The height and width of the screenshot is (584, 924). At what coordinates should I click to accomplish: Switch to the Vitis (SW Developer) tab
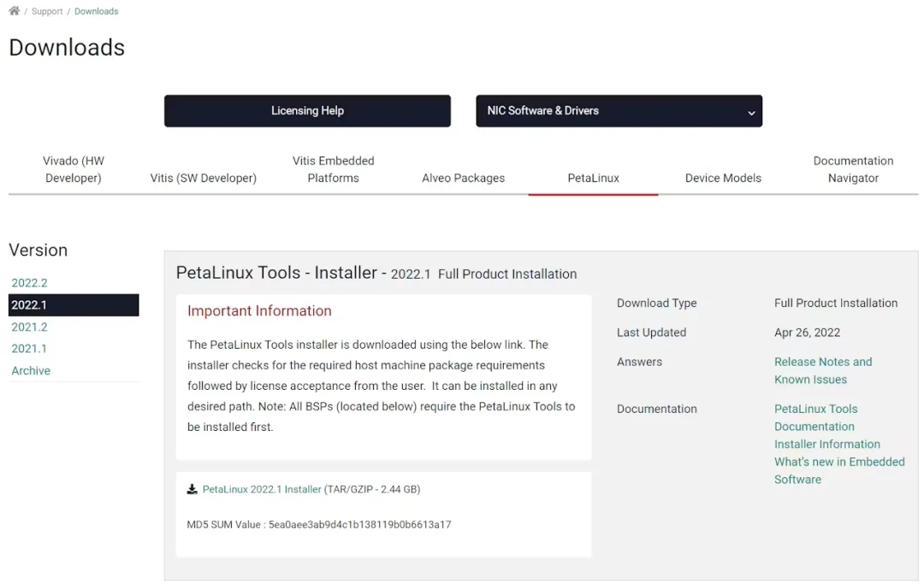click(x=204, y=178)
